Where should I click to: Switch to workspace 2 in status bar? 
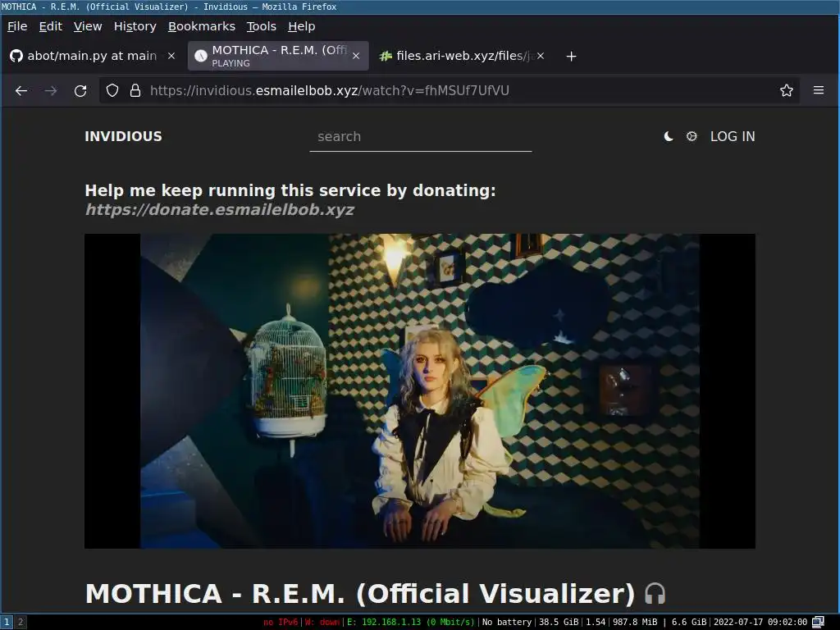(21, 622)
